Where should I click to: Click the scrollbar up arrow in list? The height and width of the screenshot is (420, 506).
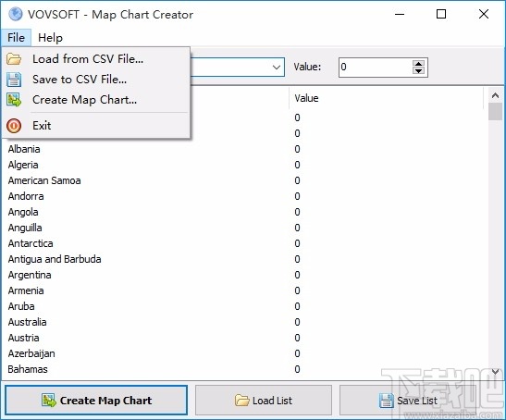click(495, 95)
